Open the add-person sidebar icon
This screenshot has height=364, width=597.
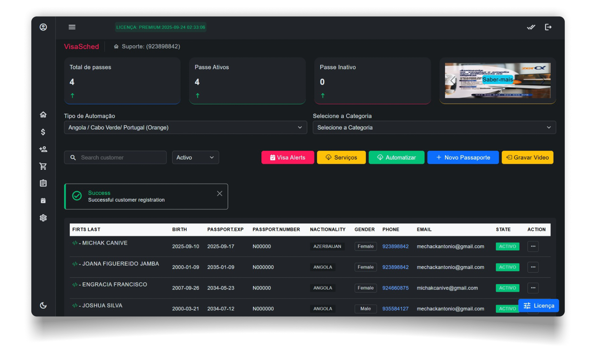(43, 149)
